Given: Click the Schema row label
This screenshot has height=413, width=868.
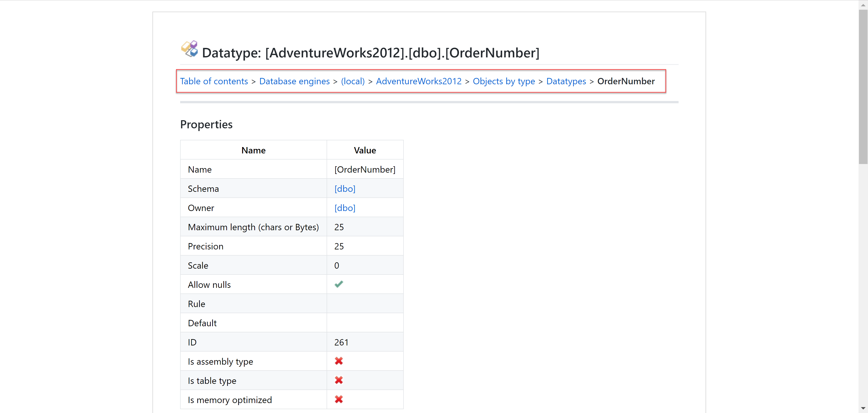Looking at the screenshot, I should coord(203,189).
